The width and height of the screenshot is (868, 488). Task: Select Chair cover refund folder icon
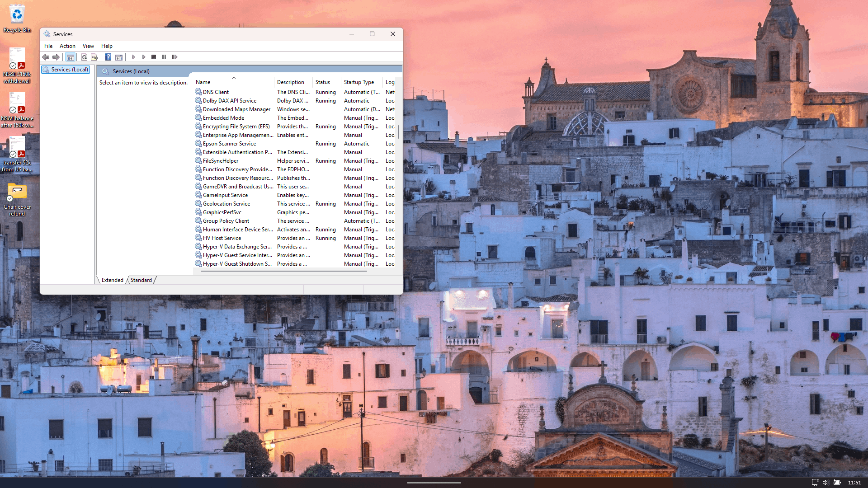[x=17, y=199]
